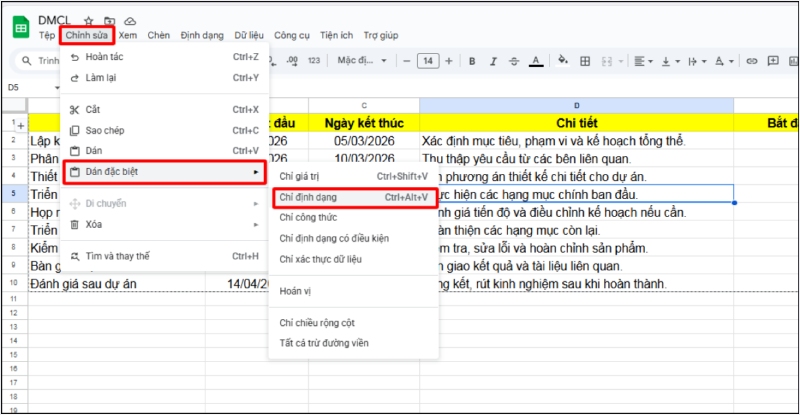Select Chỉ công thức paste option
Viewport: 800px width, 415px height.
[354, 217]
